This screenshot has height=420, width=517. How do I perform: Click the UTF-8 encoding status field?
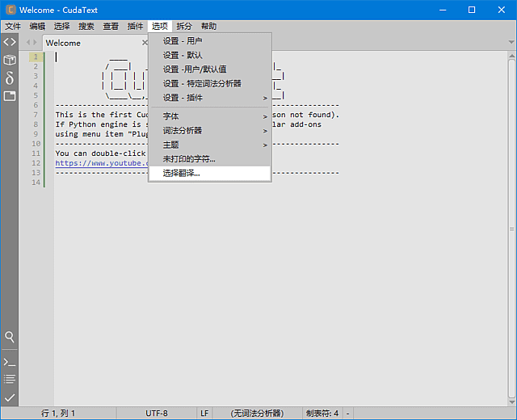pyautogui.click(x=157, y=413)
